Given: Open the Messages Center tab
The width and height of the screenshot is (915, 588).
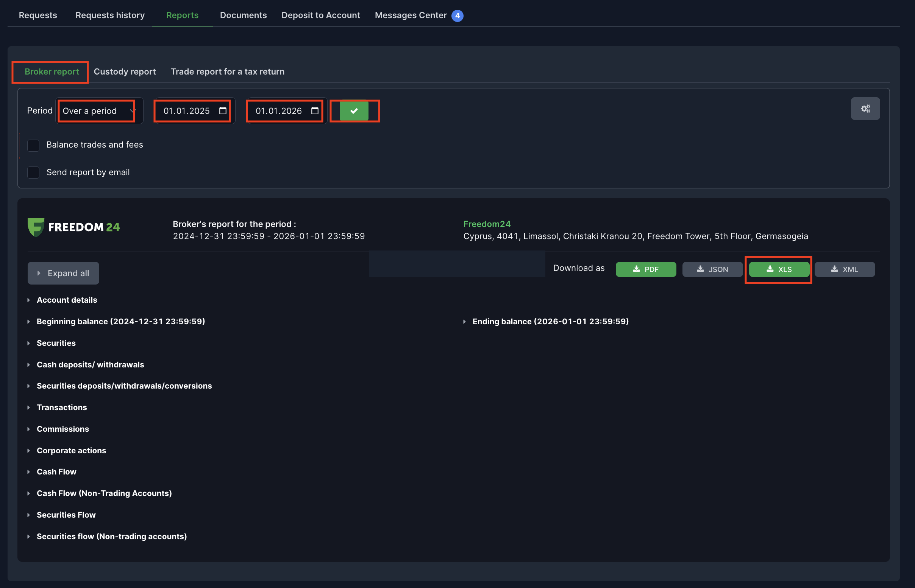Looking at the screenshot, I should pos(411,15).
